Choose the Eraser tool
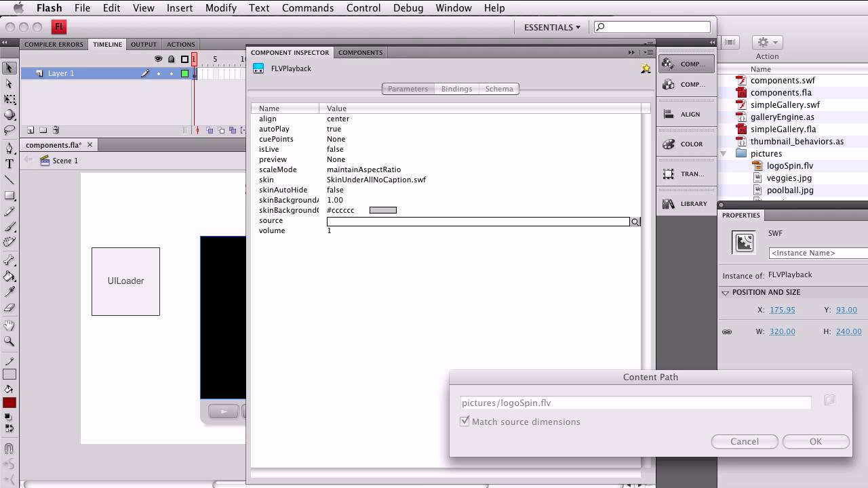 (x=9, y=308)
